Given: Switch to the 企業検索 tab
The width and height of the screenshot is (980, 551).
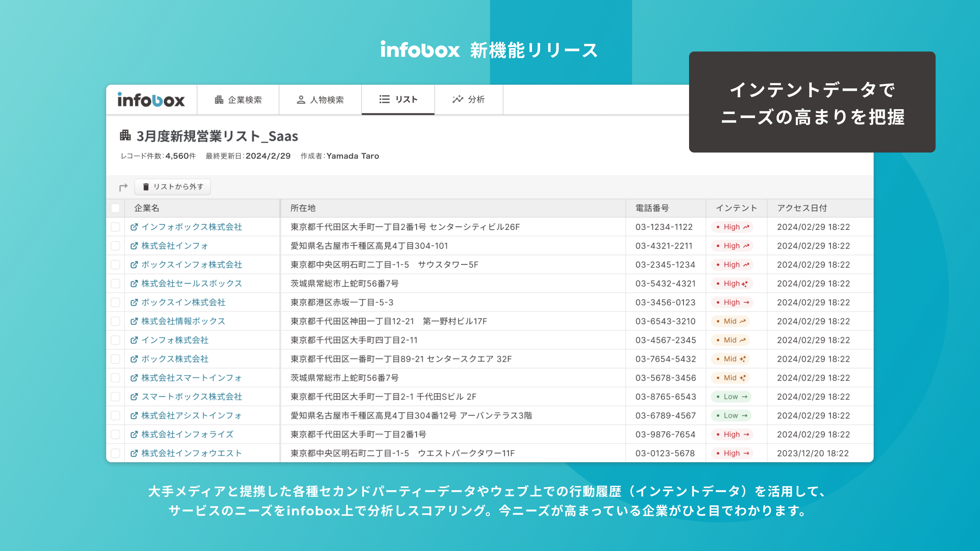Looking at the screenshot, I should click(x=238, y=100).
